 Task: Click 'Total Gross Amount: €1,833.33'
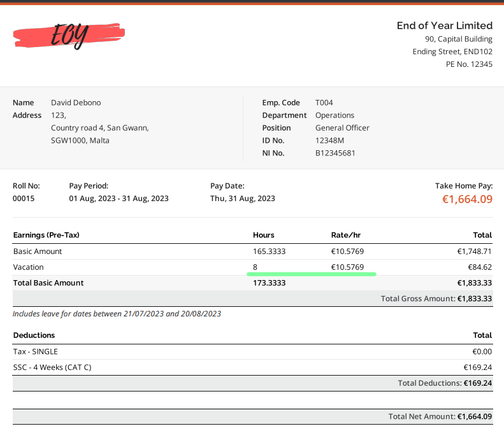pyautogui.click(x=436, y=299)
